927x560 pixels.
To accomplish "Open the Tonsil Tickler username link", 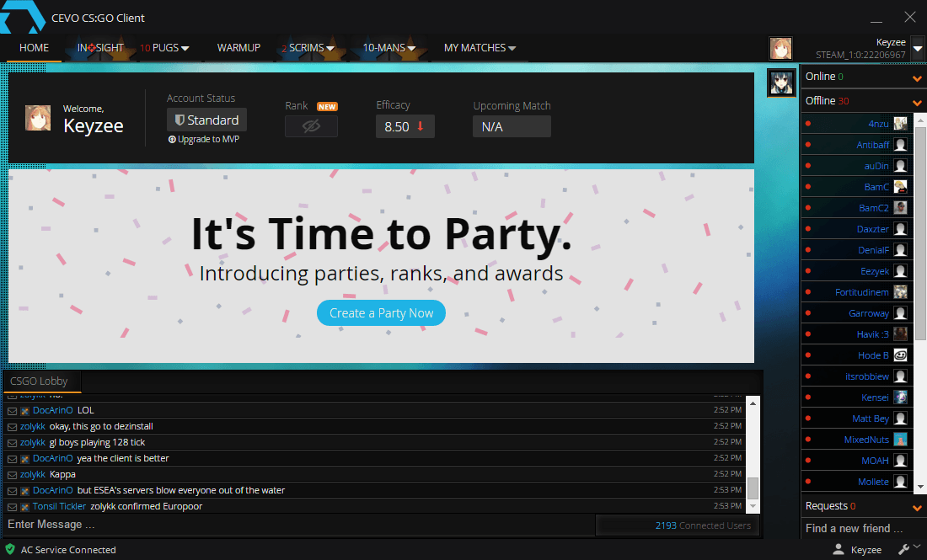I will click(59, 506).
